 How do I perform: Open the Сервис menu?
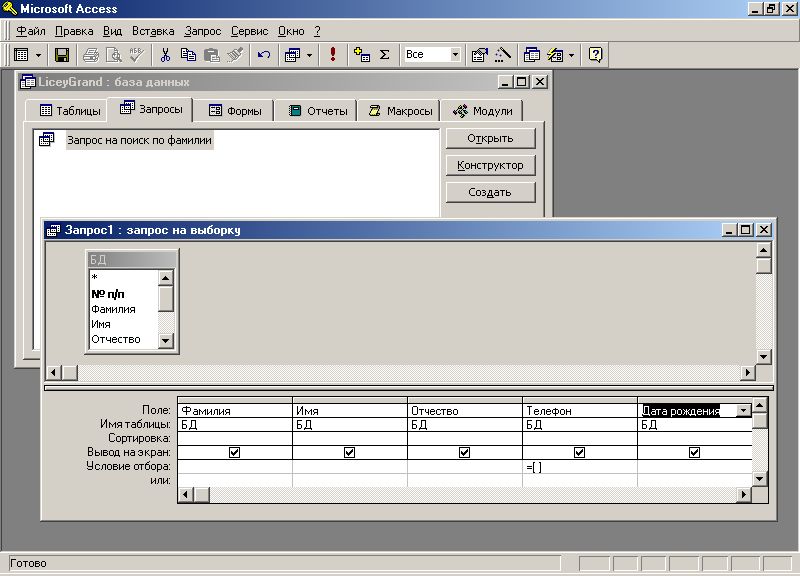(249, 31)
